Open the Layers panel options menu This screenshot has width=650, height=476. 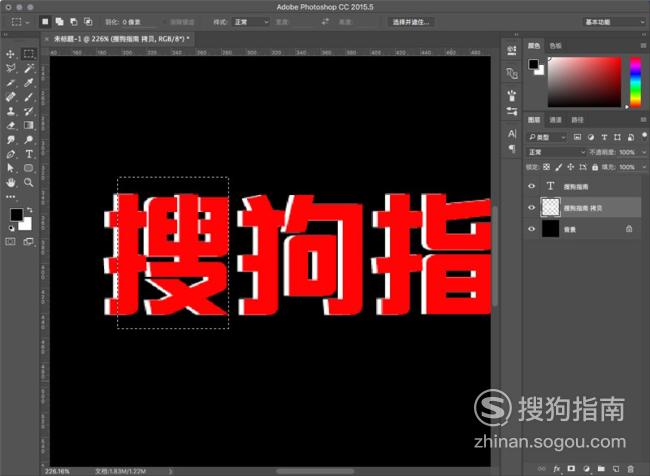coord(643,120)
